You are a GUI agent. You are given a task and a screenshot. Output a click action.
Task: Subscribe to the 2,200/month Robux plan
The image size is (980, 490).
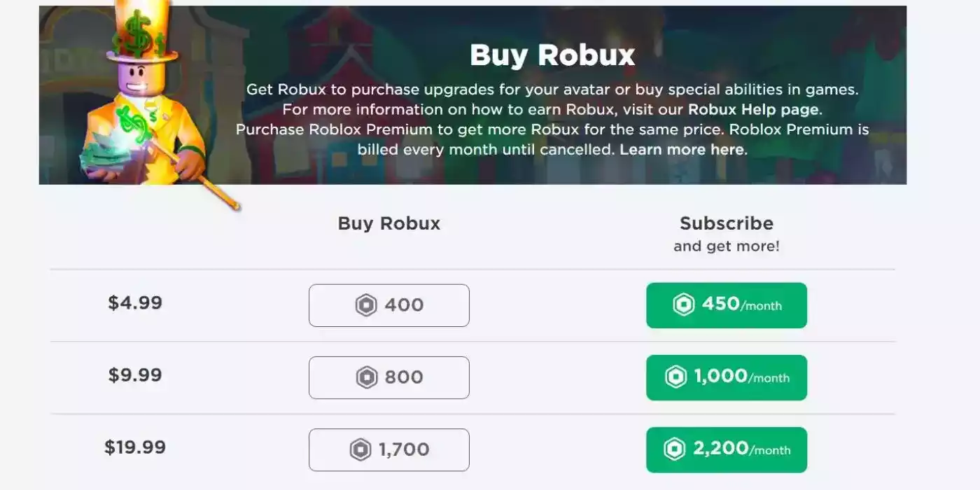[x=726, y=449]
